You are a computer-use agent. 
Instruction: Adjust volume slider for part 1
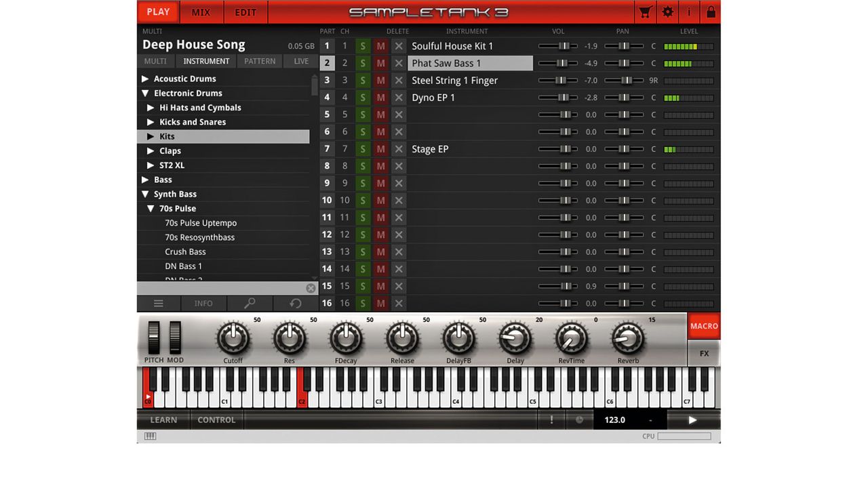point(558,46)
